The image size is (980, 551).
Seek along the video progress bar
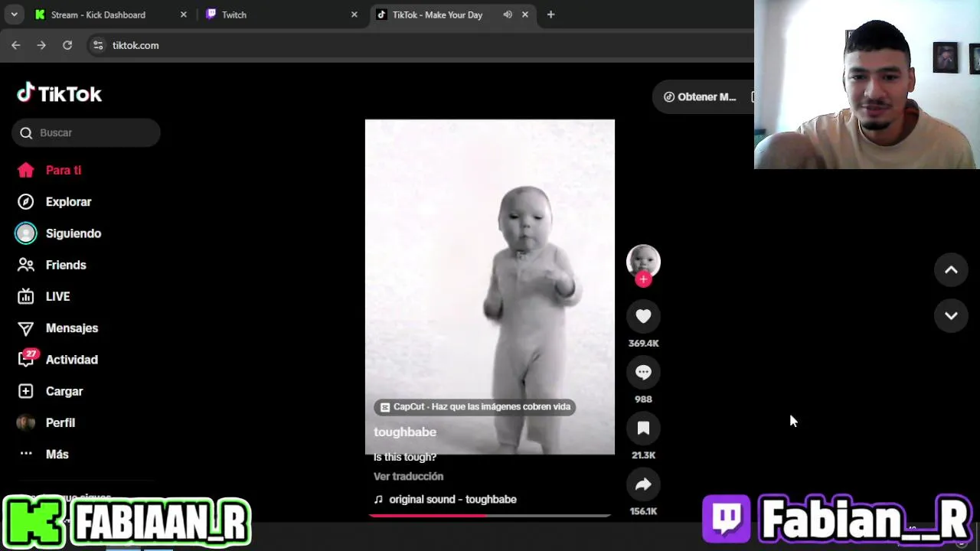[490, 515]
